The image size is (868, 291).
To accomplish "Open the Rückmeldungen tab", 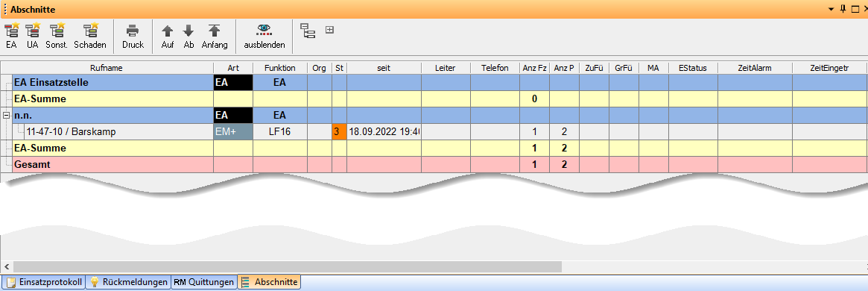I will (128, 282).
